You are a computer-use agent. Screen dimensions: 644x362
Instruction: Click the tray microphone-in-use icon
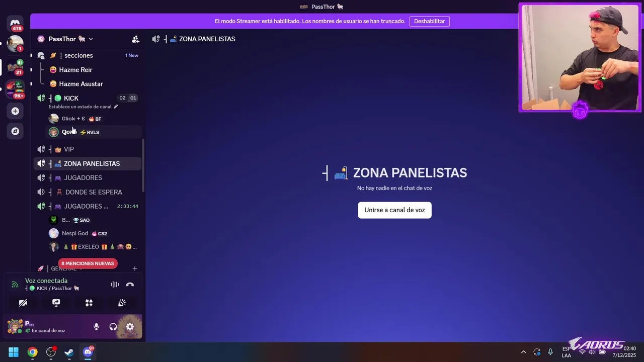click(550, 352)
